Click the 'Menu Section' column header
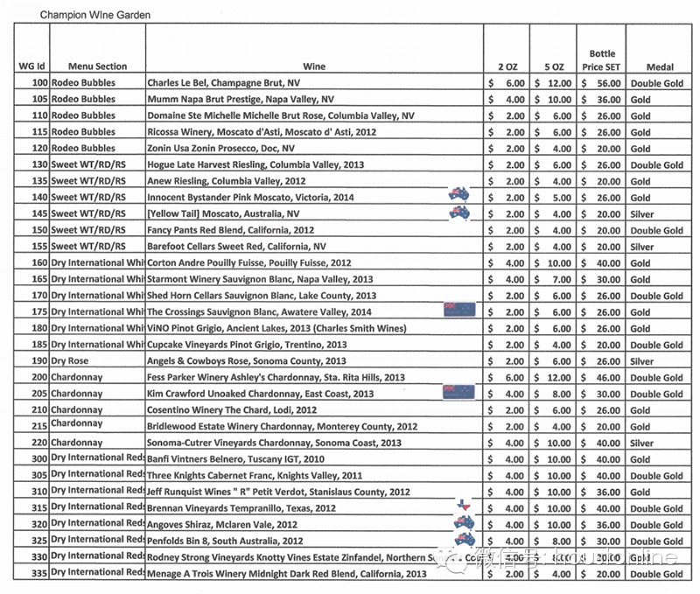The image size is (700, 594). pos(97,66)
